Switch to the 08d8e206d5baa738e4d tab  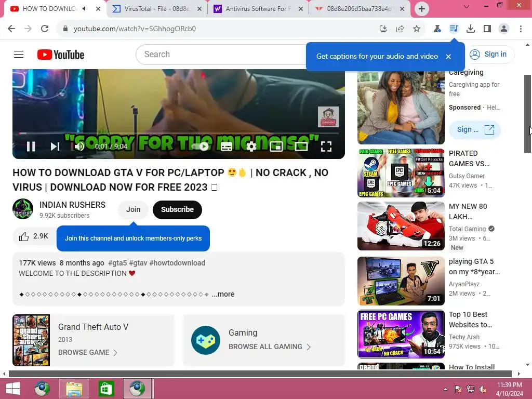tap(359, 9)
